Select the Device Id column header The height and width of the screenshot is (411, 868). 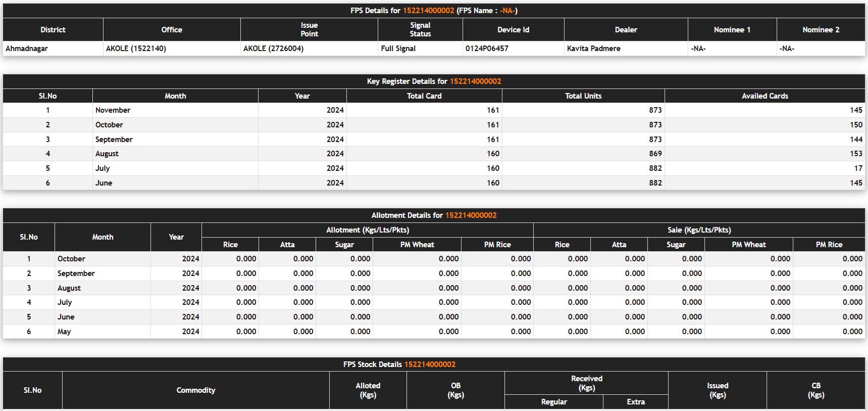pos(513,30)
